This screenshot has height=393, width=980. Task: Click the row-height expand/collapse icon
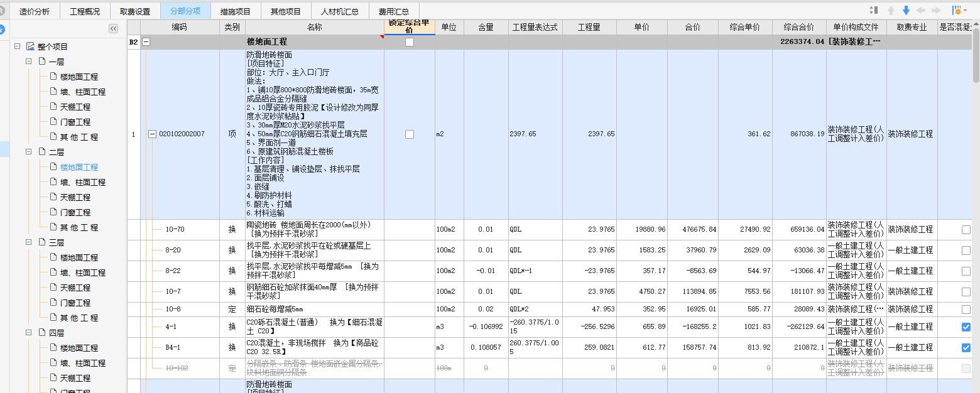tap(874, 11)
